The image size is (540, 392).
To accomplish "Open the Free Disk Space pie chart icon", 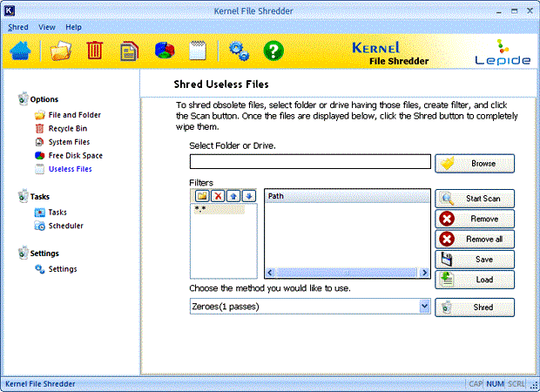I will tap(165, 51).
